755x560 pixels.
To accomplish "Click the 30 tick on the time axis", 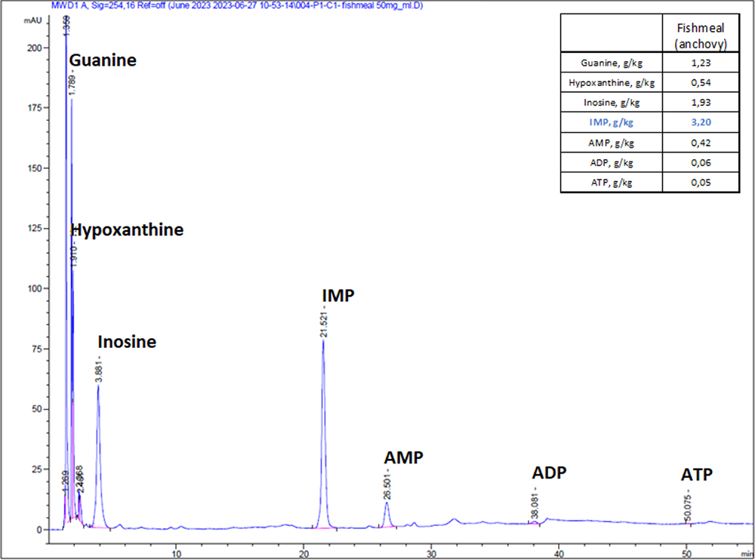I will point(431,542).
